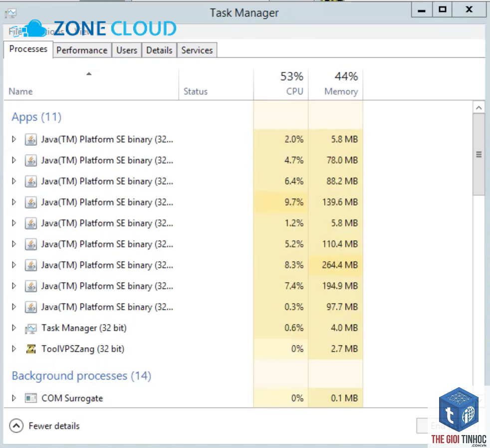Select the ToolVPSZang app icon

click(31, 349)
